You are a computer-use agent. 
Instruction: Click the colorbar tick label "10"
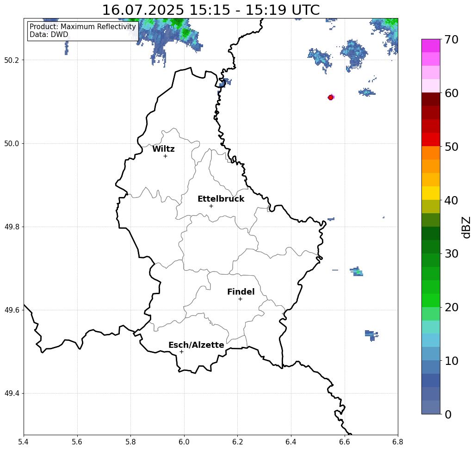[x=451, y=361]
